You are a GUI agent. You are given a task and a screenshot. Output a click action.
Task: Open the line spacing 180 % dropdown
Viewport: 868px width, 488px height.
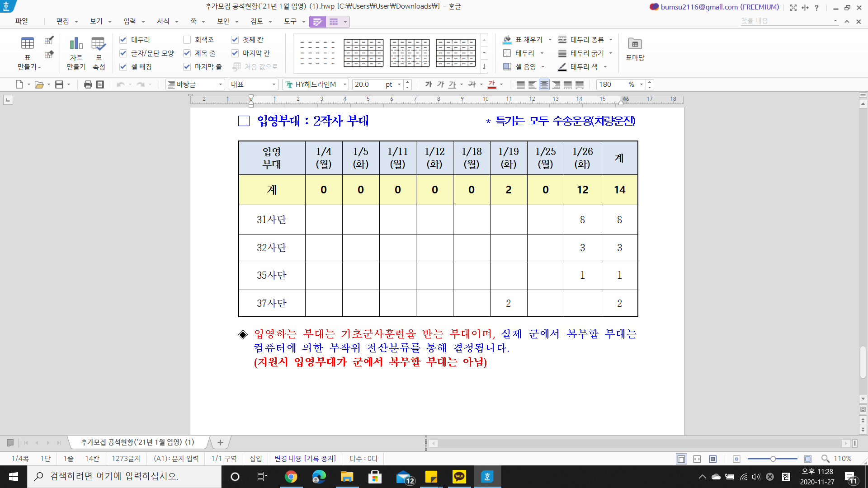click(642, 84)
